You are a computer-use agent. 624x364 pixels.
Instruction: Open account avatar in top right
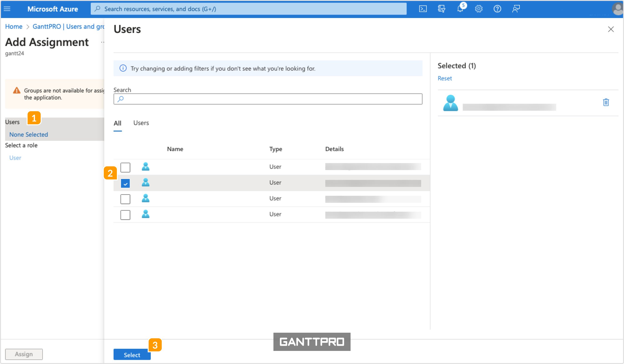tap(617, 9)
